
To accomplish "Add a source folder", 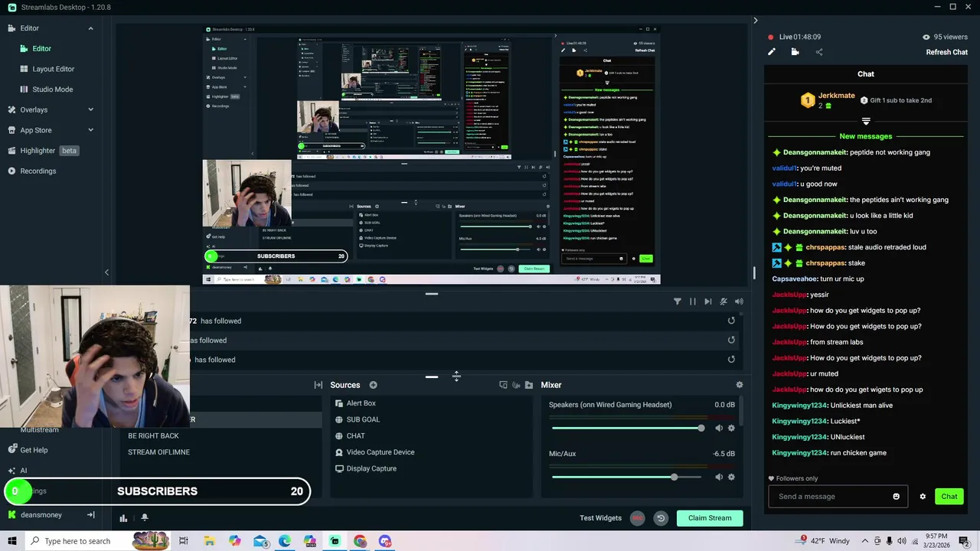I will [x=529, y=385].
